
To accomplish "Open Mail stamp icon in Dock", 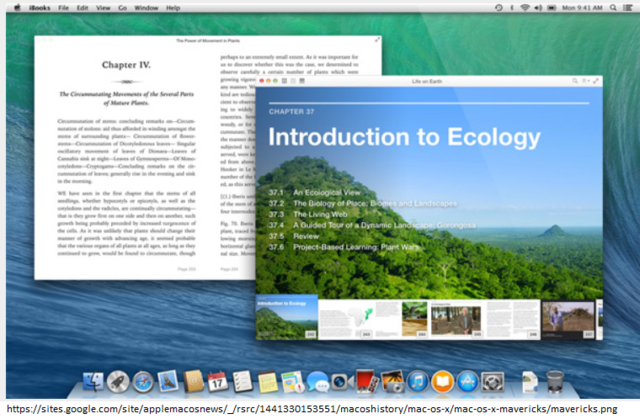I will (x=168, y=381).
